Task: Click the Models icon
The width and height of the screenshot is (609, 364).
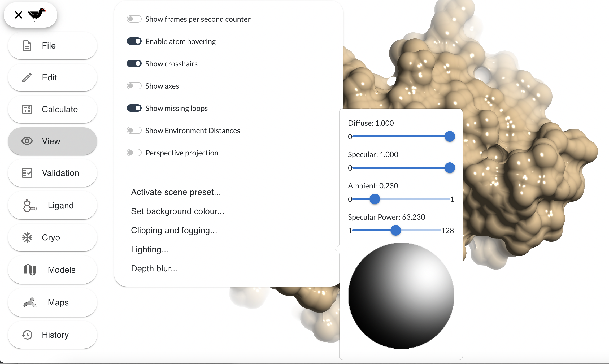Action: pos(30,270)
